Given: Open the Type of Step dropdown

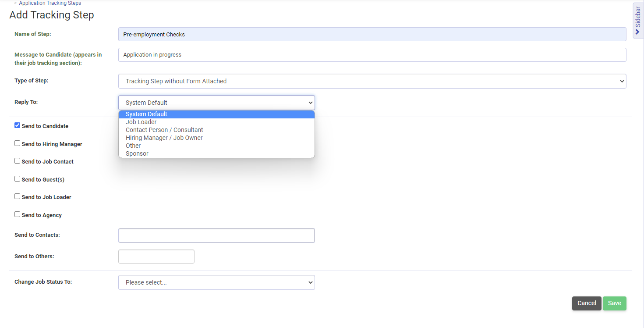Looking at the screenshot, I should tap(372, 81).
